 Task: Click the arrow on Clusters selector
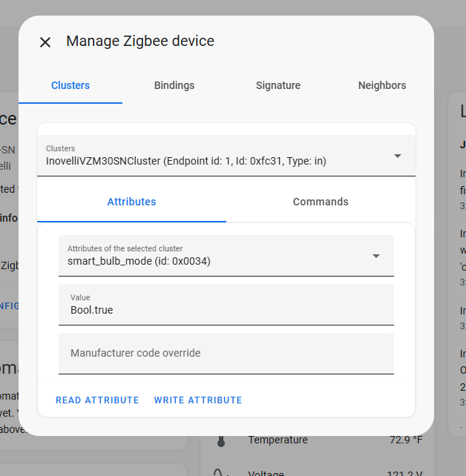point(398,156)
